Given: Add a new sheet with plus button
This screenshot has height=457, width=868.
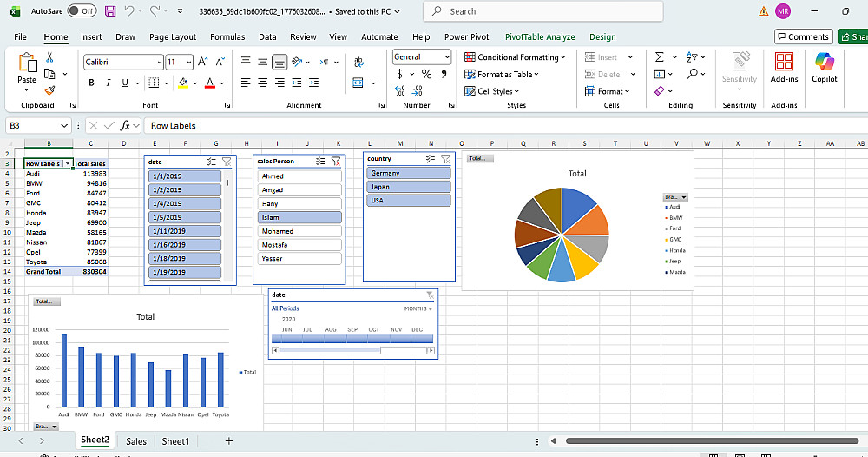Looking at the screenshot, I should (x=228, y=441).
